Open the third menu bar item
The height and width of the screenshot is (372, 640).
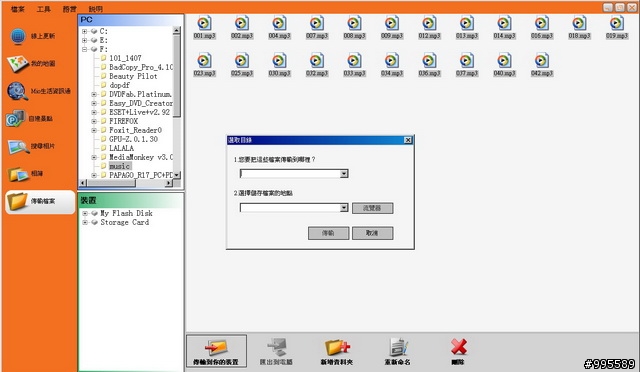point(70,9)
